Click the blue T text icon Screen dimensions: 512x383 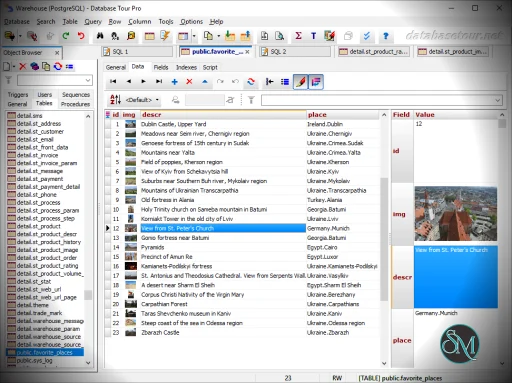tap(313, 36)
